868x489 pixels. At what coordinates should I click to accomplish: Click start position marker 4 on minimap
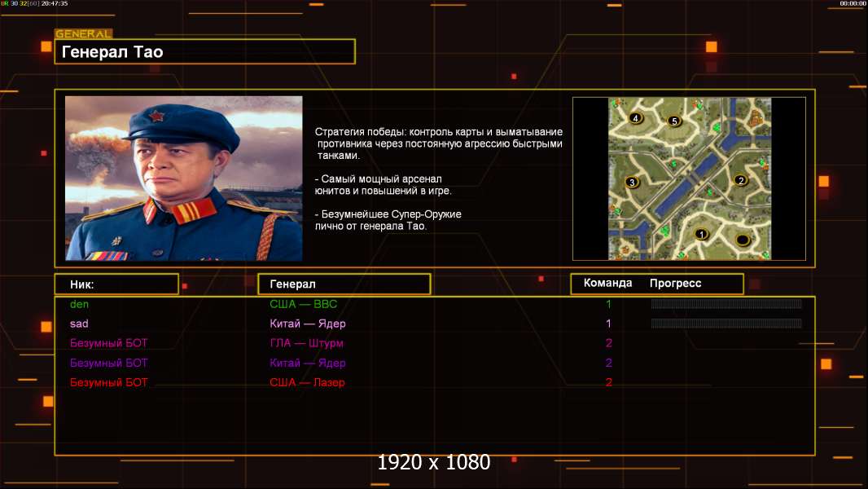click(x=635, y=118)
